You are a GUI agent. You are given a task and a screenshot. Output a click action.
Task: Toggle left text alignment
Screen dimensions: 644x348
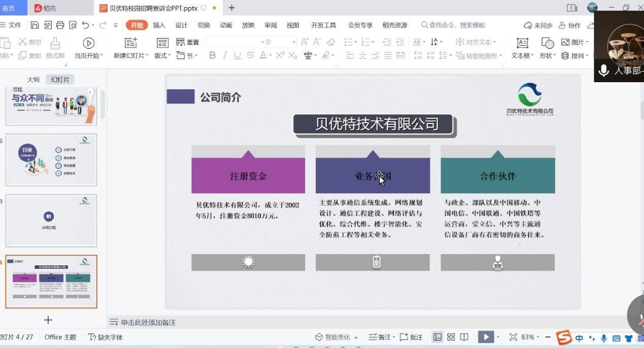click(x=350, y=55)
